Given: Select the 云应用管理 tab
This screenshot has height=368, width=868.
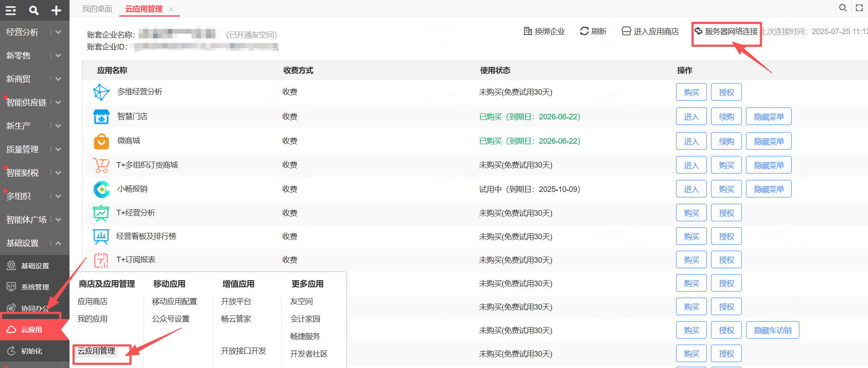Looking at the screenshot, I should click(144, 9).
